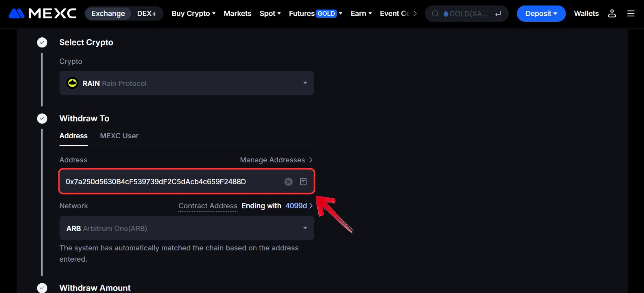
Task: Expand the ARB network dropdown
Action: click(305, 228)
